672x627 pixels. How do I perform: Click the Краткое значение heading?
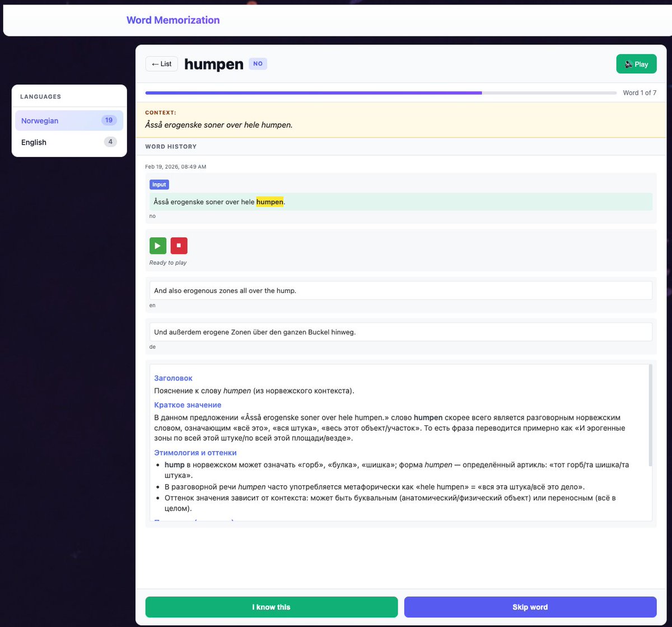point(188,405)
